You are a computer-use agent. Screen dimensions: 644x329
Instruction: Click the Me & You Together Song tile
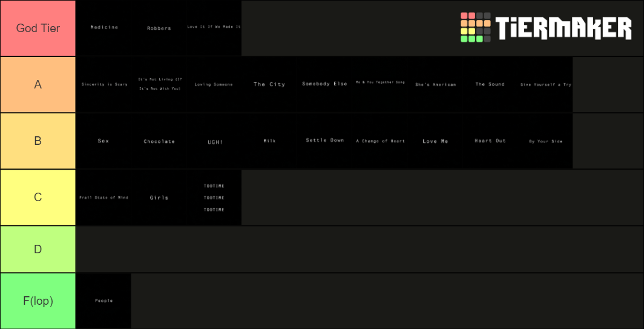point(379,84)
